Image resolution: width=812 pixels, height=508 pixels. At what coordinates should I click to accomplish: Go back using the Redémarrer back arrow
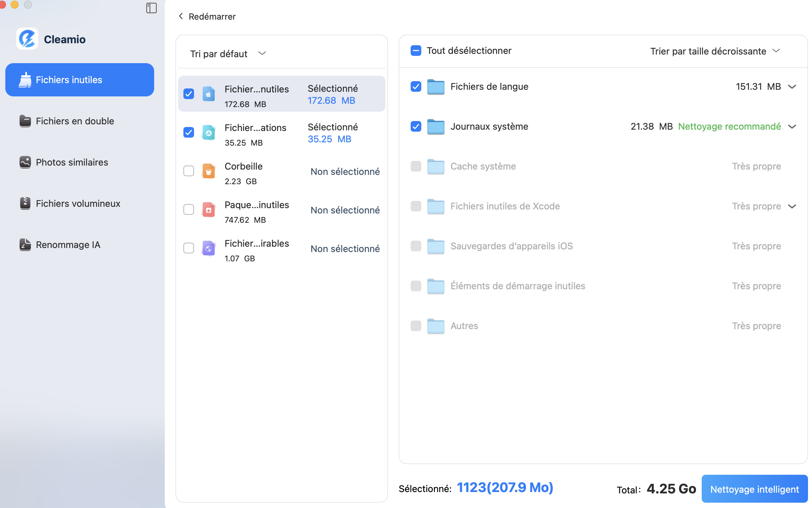181,16
